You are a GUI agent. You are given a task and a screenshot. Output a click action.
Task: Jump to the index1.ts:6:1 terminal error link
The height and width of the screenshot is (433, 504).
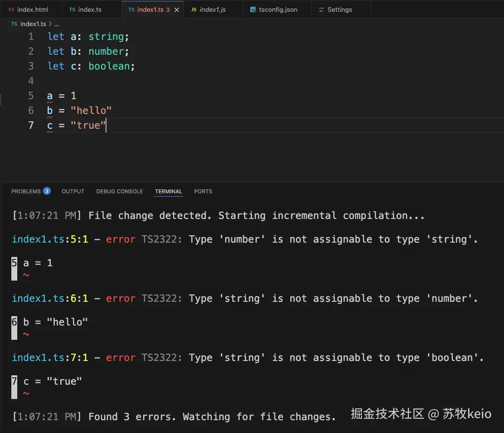(49, 298)
